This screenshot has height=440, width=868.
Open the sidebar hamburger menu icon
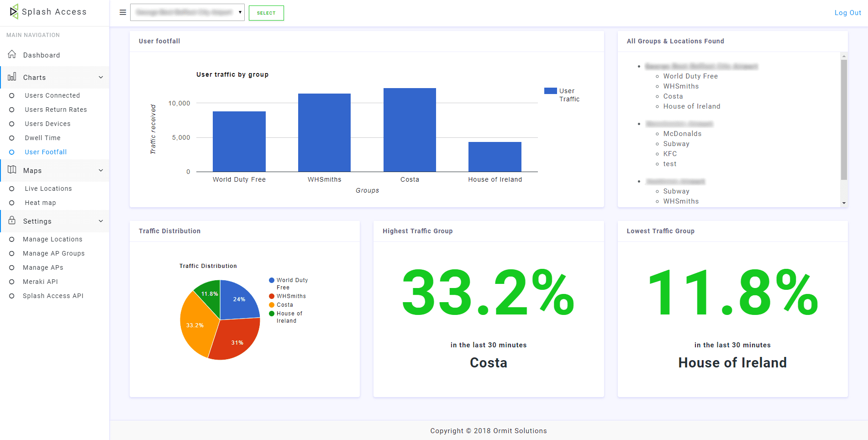[x=122, y=12]
